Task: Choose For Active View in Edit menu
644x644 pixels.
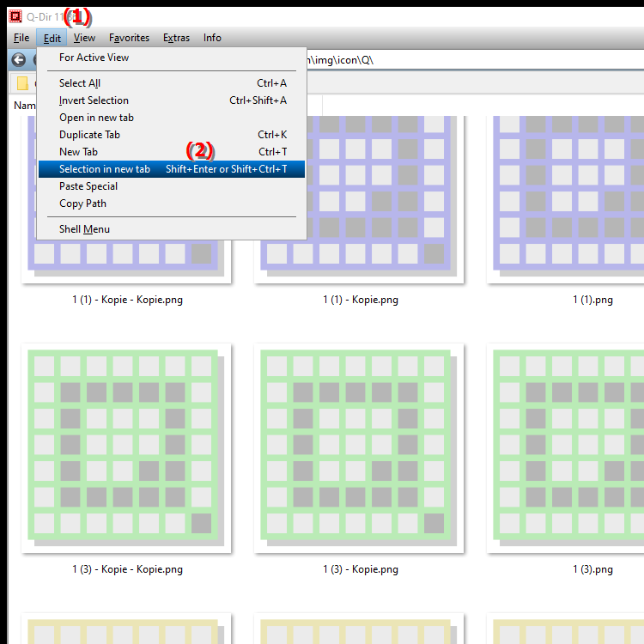Action: tap(172, 58)
